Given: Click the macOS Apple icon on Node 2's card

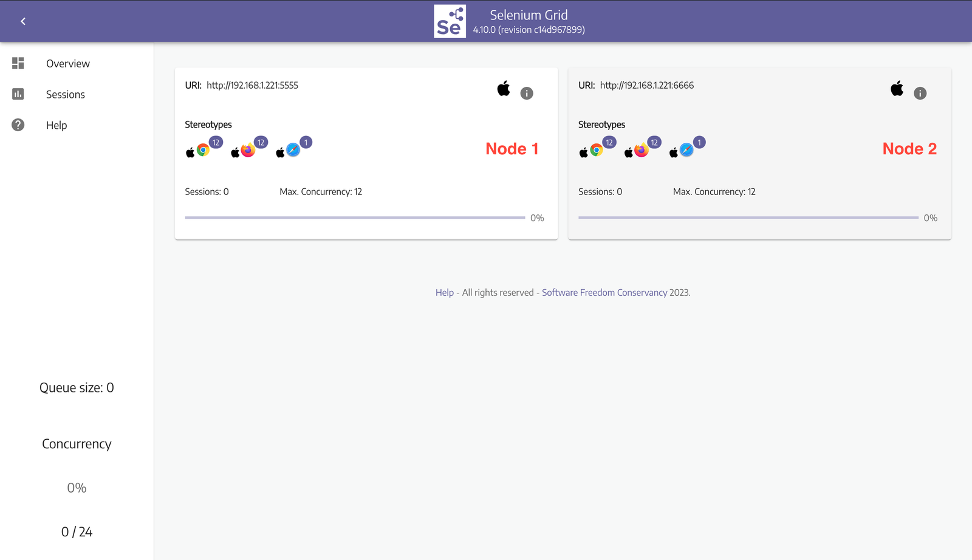Looking at the screenshot, I should click(897, 89).
